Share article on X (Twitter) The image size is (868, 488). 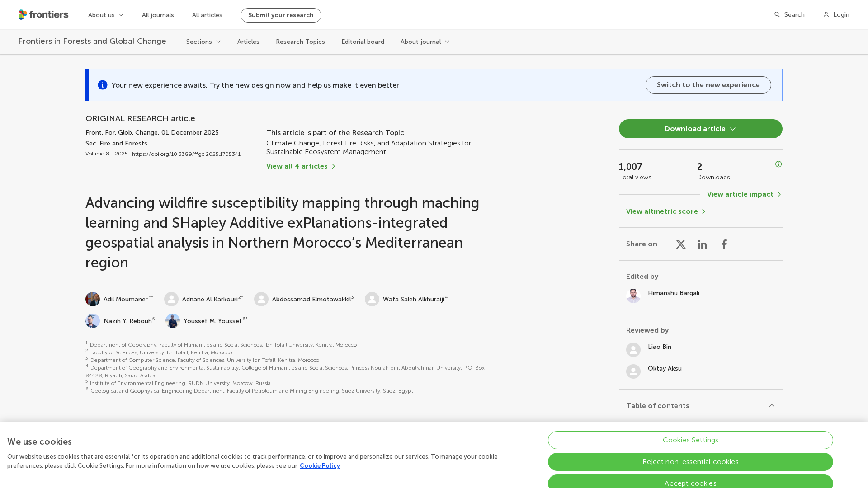coord(680,244)
